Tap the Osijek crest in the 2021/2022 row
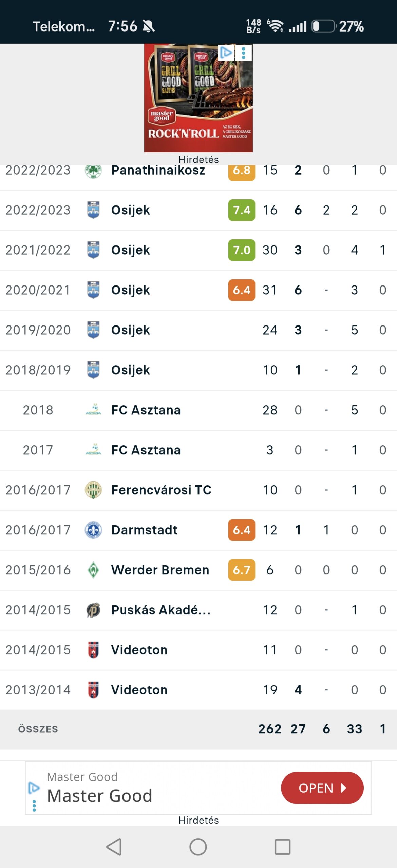The image size is (397, 868). pos(93,250)
